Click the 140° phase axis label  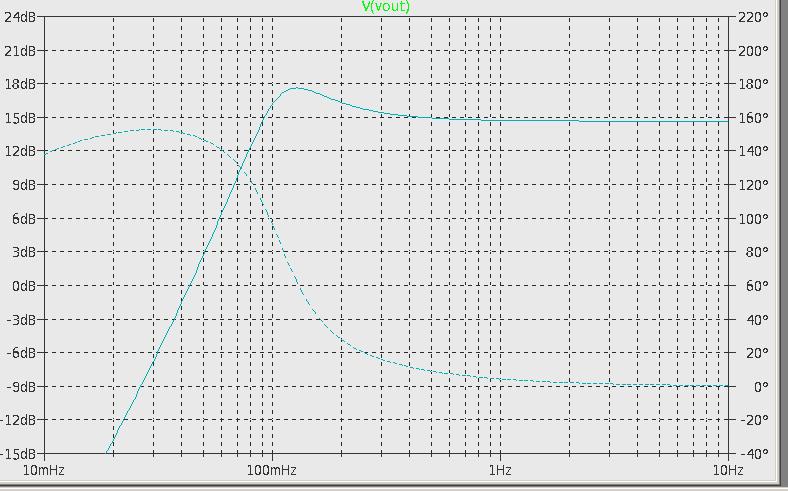[x=753, y=151]
